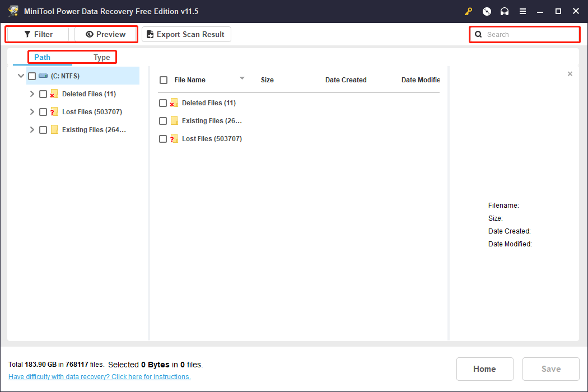Maximize the MiniTool window

558,11
